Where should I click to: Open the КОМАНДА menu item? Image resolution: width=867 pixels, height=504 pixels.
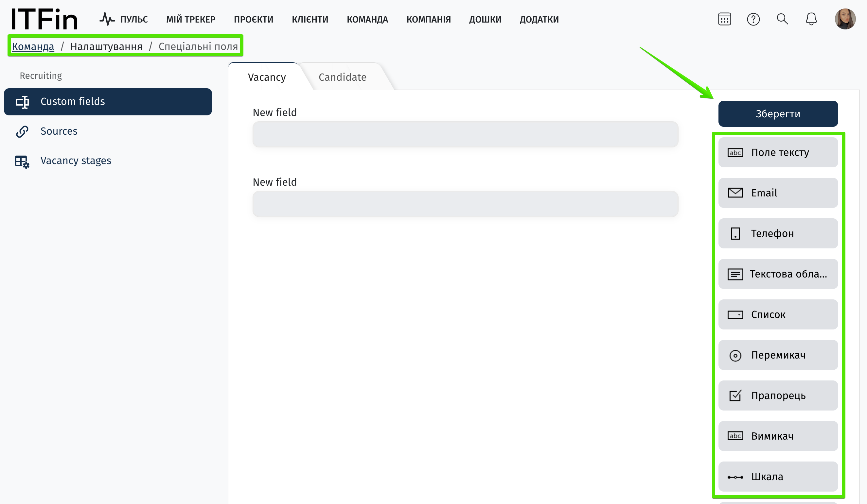[367, 19]
